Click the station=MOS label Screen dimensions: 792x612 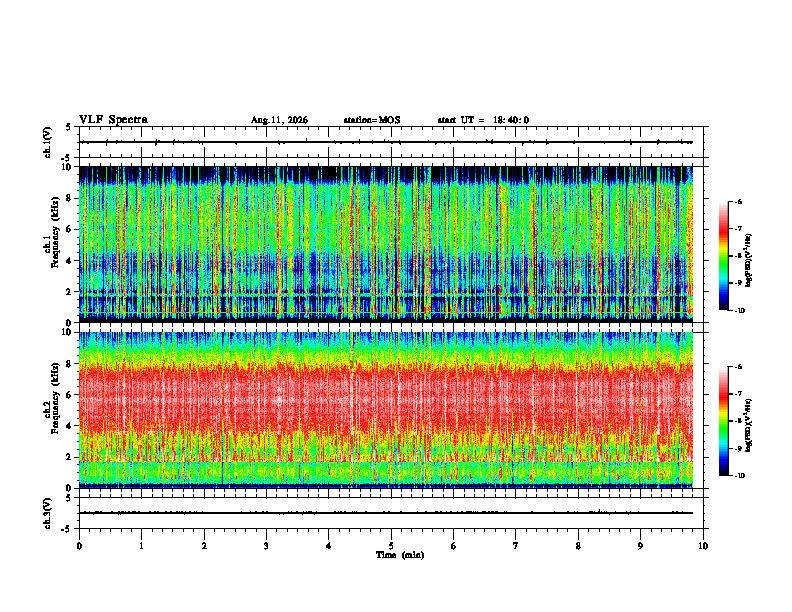click(372, 120)
